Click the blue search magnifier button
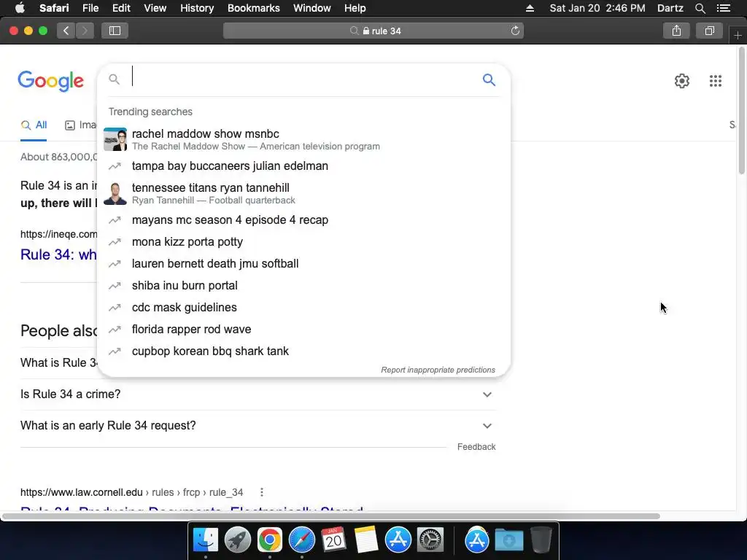Viewport: 747px width, 560px height. coord(489,79)
